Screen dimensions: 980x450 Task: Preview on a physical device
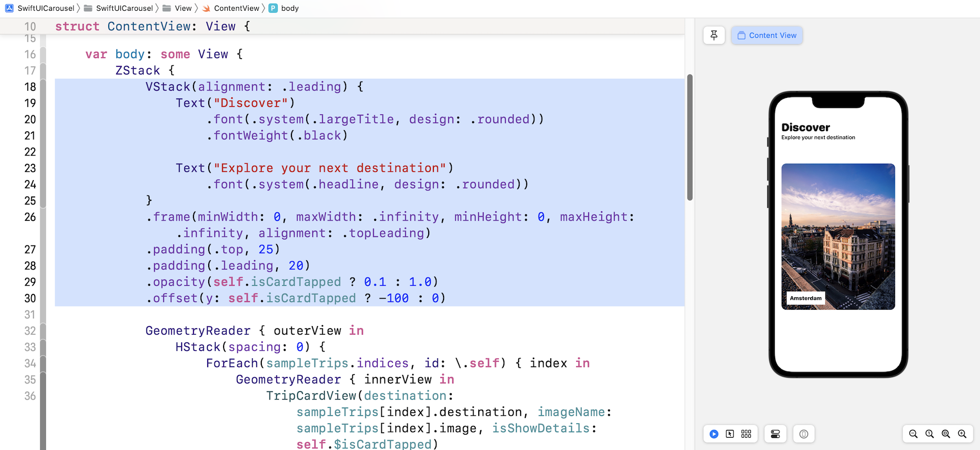point(804,434)
